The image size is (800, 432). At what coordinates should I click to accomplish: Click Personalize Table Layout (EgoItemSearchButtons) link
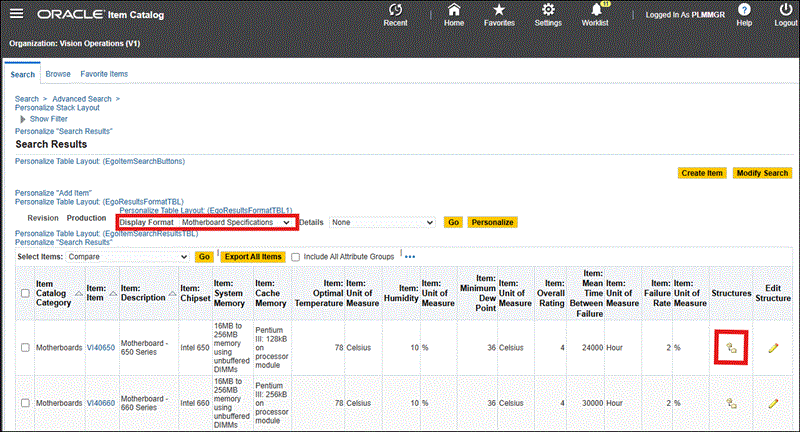coord(100,162)
